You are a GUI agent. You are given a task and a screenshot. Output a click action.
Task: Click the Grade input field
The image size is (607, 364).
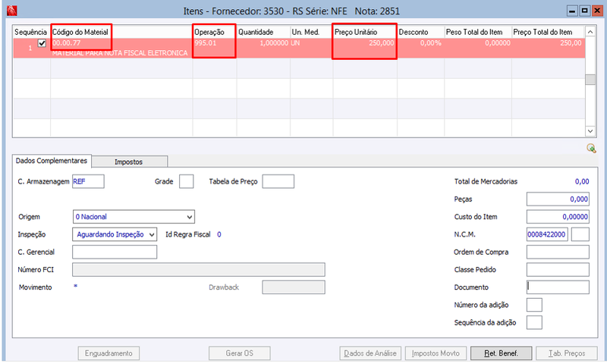tap(186, 181)
